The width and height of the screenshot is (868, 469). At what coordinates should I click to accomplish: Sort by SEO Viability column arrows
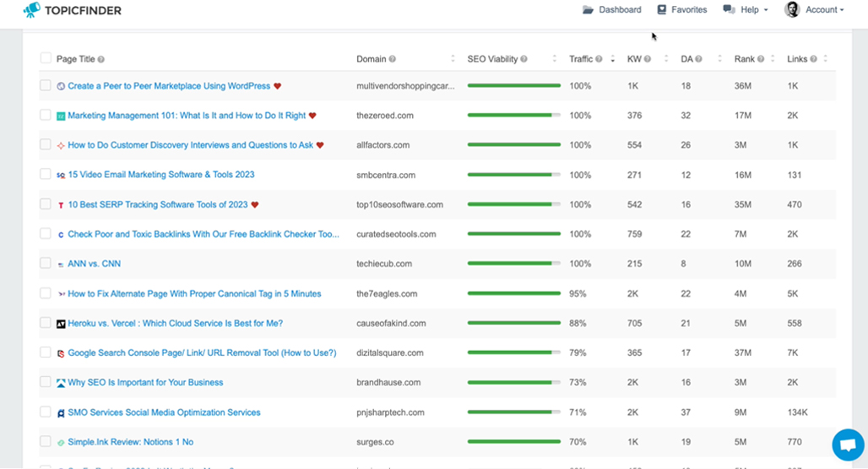point(554,59)
